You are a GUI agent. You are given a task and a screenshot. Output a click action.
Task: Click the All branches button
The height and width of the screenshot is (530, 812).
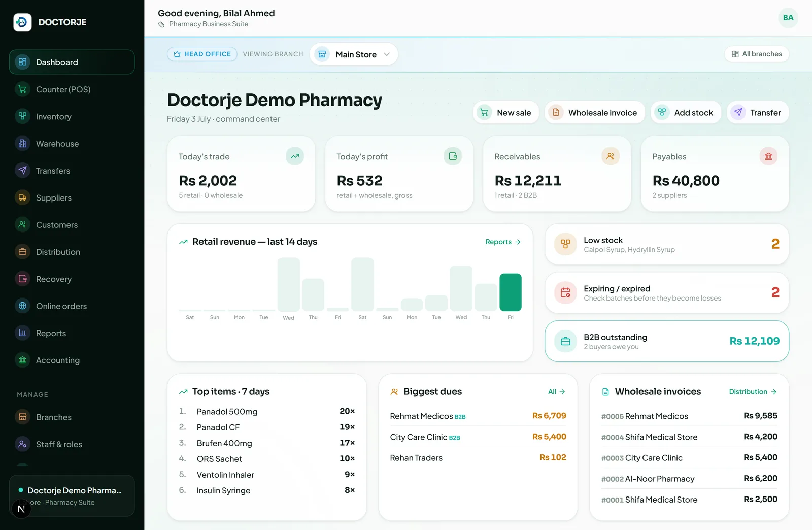(x=756, y=54)
